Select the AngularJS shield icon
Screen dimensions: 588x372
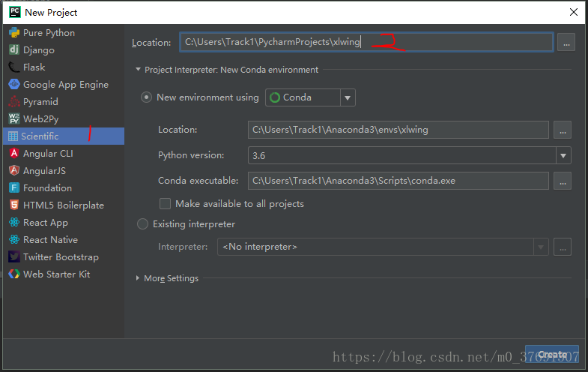(x=14, y=170)
